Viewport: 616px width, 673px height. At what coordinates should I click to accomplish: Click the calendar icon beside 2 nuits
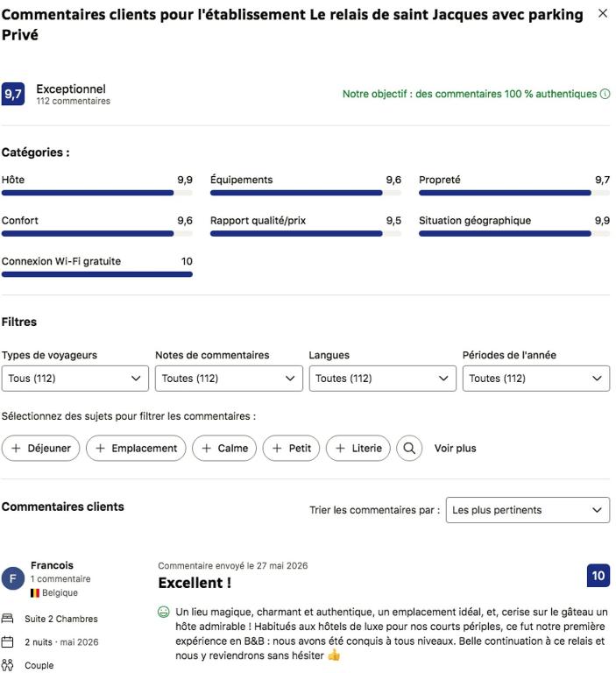tap(7, 642)
